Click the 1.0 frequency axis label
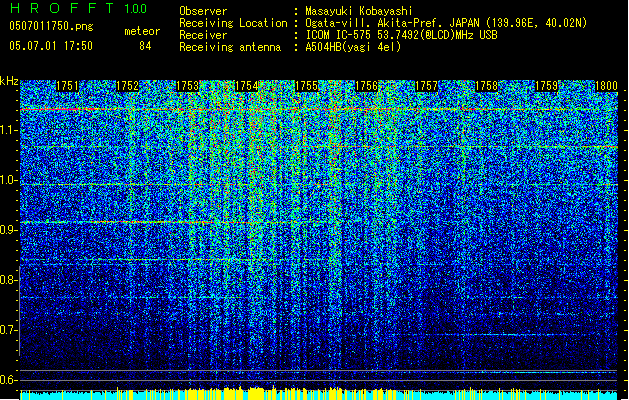This screenshot has width=629, height=400. (x=9, y=180)
